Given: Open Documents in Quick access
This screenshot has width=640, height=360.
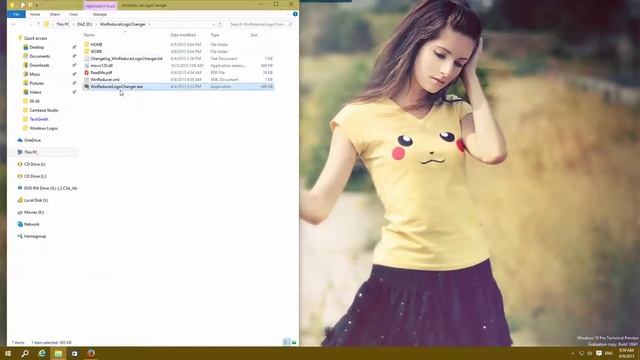Looking at the screenshot, I should click(x=40, y=56).
